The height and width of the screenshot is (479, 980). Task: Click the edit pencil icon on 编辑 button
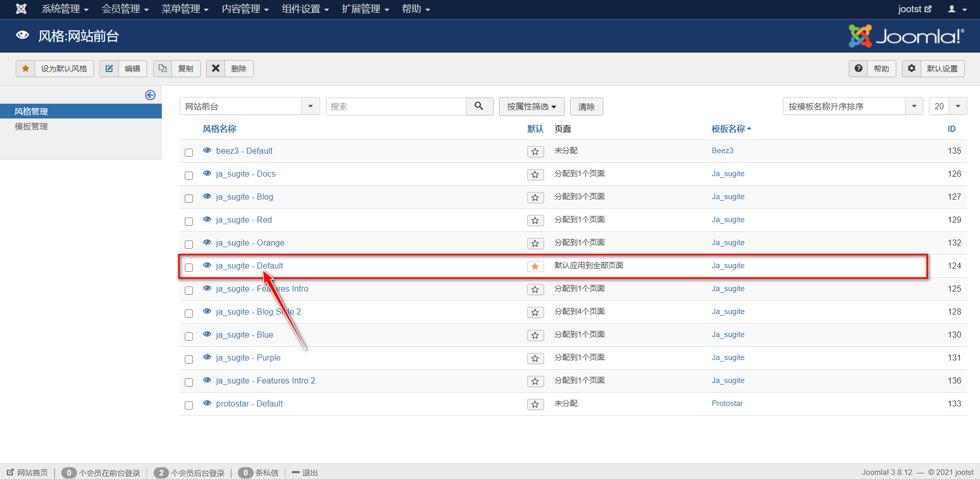coord(109,68)
